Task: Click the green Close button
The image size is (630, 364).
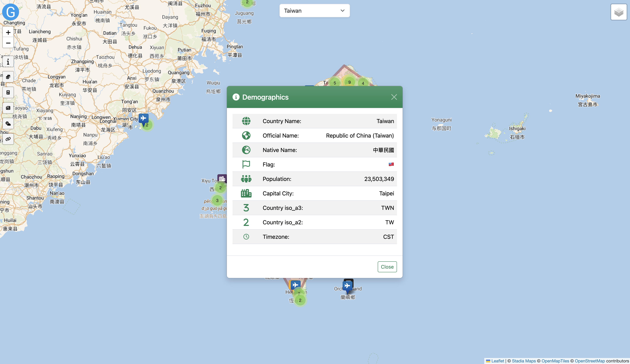Action: 387,267
